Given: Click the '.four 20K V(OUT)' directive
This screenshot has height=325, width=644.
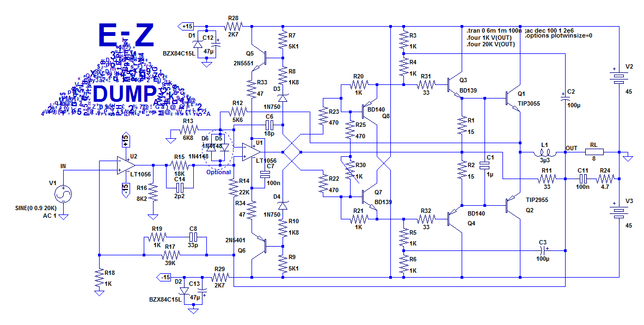Looking at the screenshot, I should pyautogui.click(x=491, y=45).
